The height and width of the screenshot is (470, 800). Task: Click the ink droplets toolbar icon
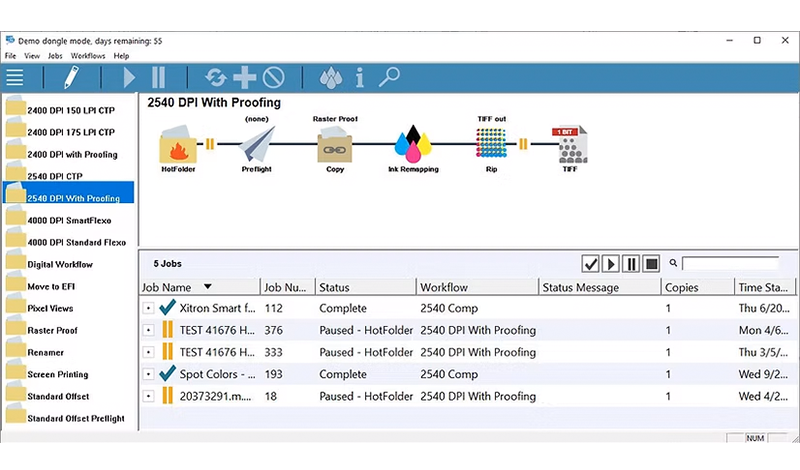click(x=331, y=78)
